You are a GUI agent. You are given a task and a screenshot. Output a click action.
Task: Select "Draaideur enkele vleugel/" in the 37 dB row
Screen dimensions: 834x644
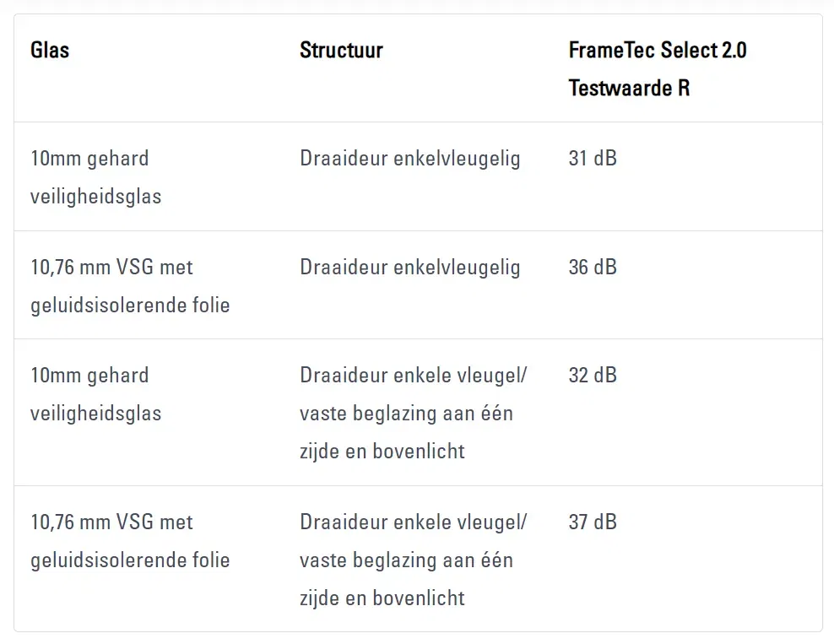[413, 522]
